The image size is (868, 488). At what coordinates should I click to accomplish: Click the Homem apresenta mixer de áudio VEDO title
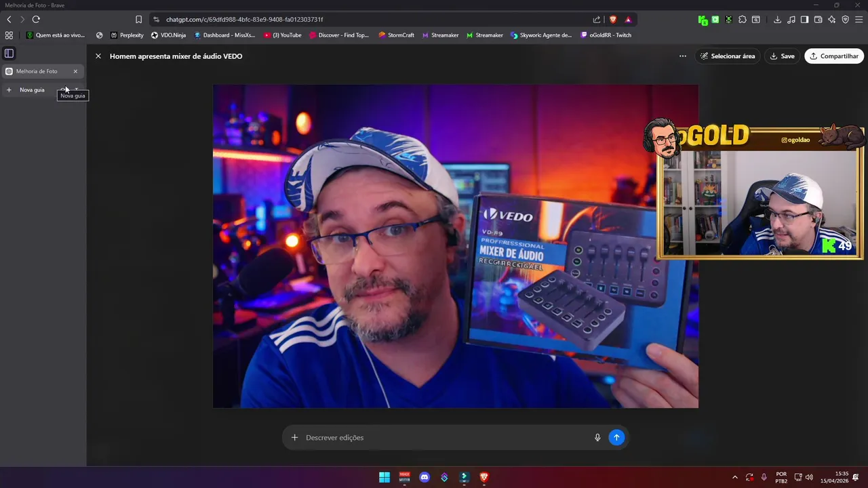(x=176, y=56)
